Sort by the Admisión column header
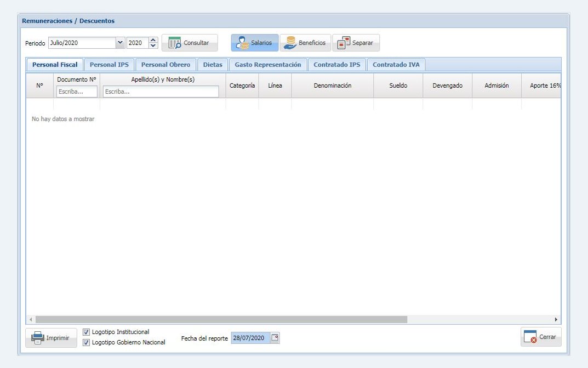The width and height of the screenshot is (588, 368). click(496, 86)
